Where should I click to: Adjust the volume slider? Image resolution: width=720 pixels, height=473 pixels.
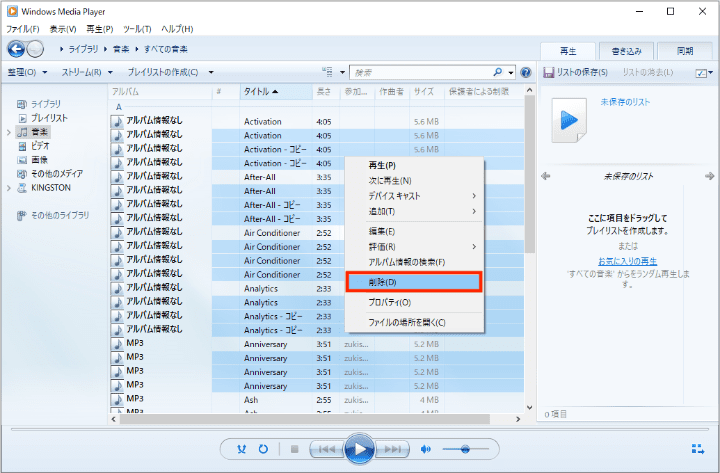tap(465, 449)
